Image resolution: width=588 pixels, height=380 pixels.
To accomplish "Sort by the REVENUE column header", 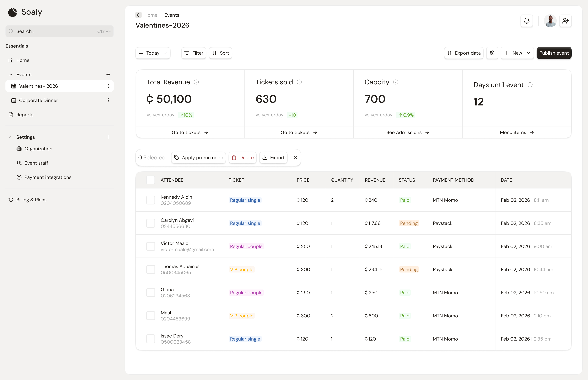I will 375,180.
